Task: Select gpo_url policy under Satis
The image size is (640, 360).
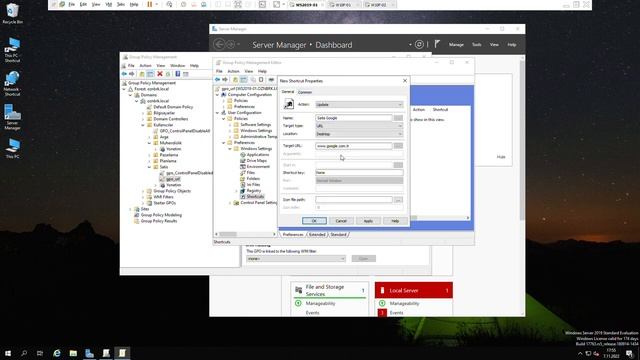Action: point(173,179)
